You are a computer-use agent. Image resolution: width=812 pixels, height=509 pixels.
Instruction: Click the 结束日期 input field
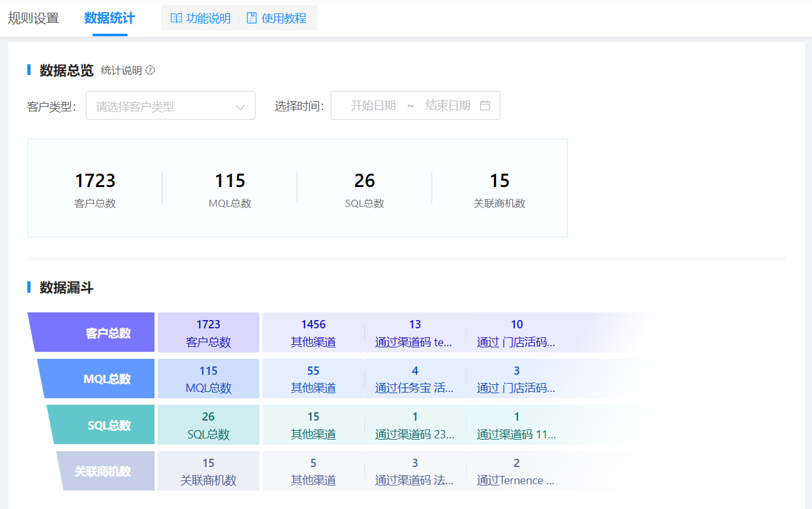pos(448,106)
